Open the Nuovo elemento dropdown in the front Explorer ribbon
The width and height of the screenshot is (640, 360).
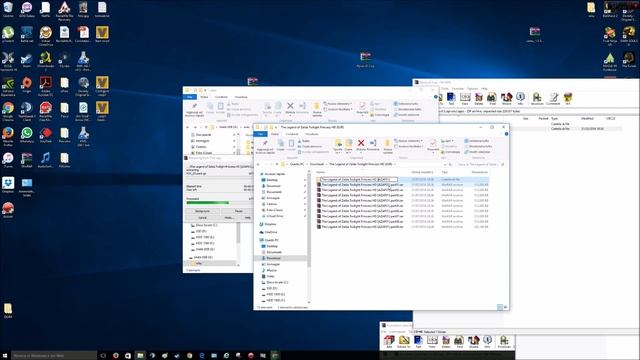point(409,141)
